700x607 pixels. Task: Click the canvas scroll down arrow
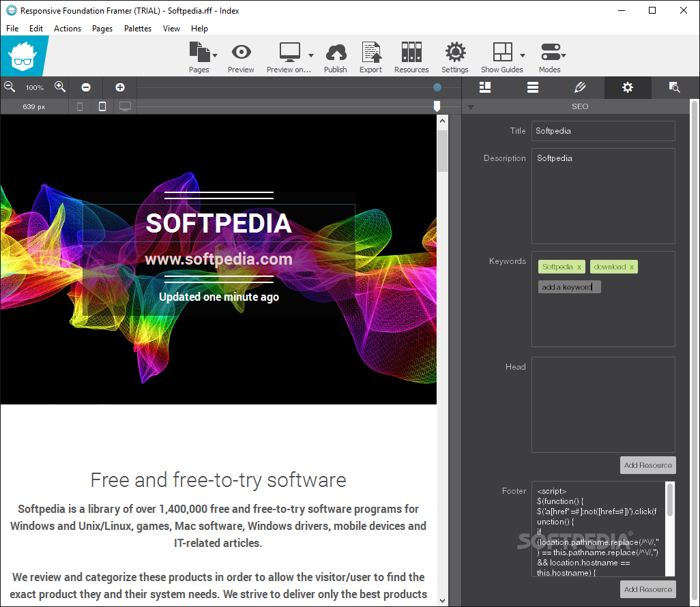tap(442, 601)
